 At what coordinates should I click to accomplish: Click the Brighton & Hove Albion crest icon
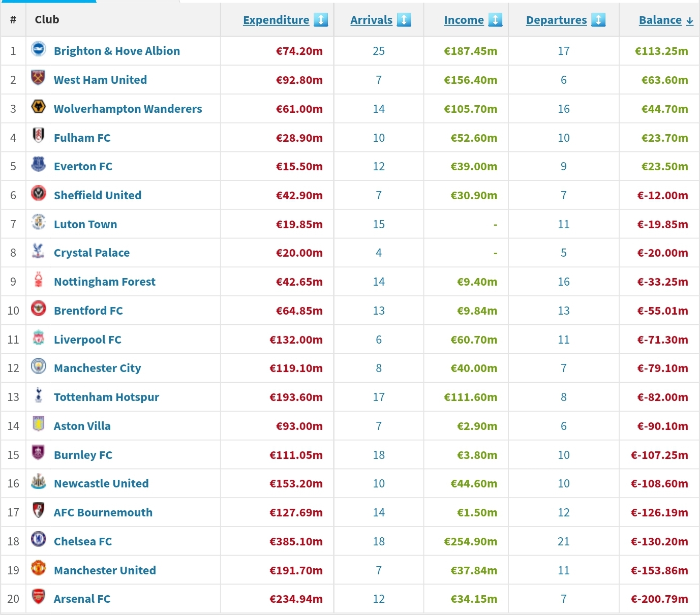(38, 49)
